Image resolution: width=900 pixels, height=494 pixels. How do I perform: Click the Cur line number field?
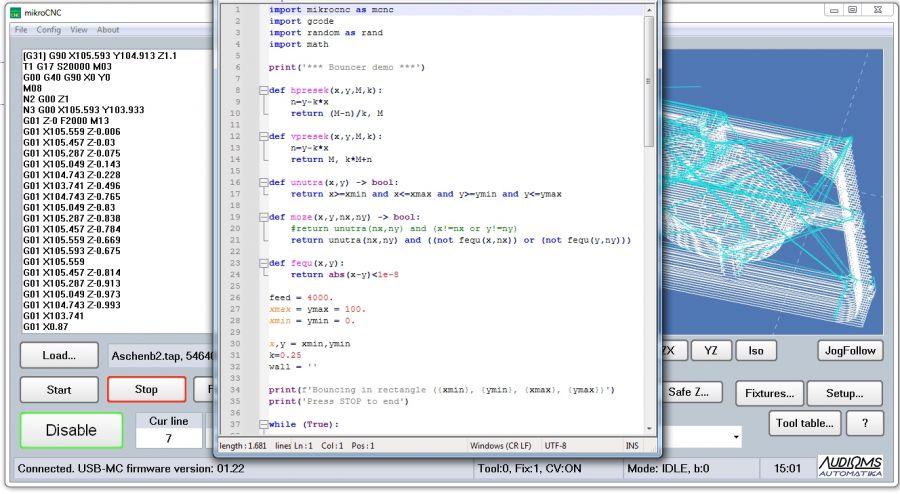point(168,439)
